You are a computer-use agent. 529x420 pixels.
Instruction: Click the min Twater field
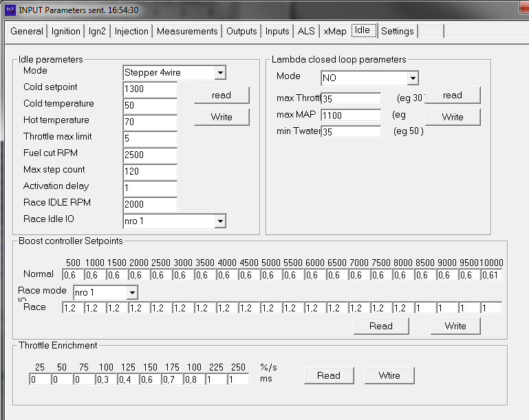point(351,132)
